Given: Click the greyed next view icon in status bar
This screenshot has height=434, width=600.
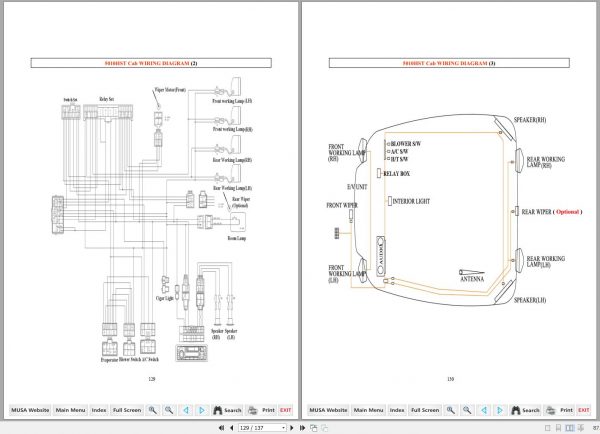Looking at the screenshot, I should pos(324,427).
